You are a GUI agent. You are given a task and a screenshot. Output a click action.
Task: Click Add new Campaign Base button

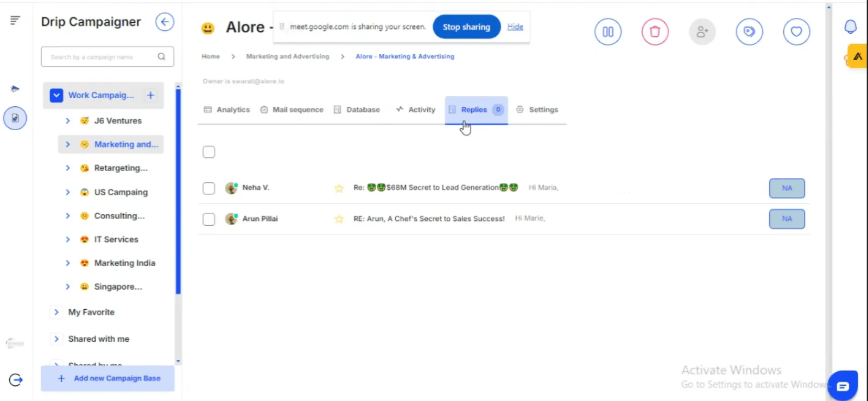pos(107,378)
